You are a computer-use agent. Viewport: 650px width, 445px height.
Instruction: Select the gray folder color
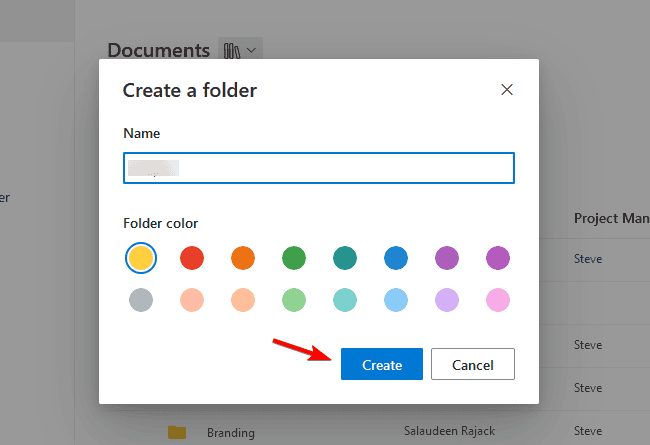point(141,299)
